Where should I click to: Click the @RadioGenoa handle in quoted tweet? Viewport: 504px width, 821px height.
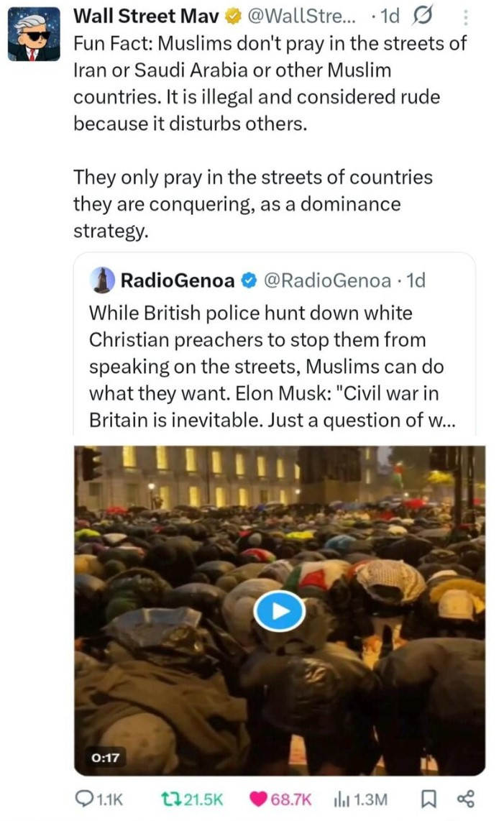(x=328, y=280)
